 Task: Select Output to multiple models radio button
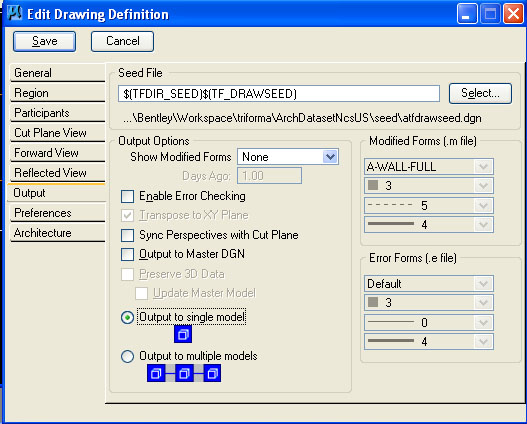coord(127,356)
